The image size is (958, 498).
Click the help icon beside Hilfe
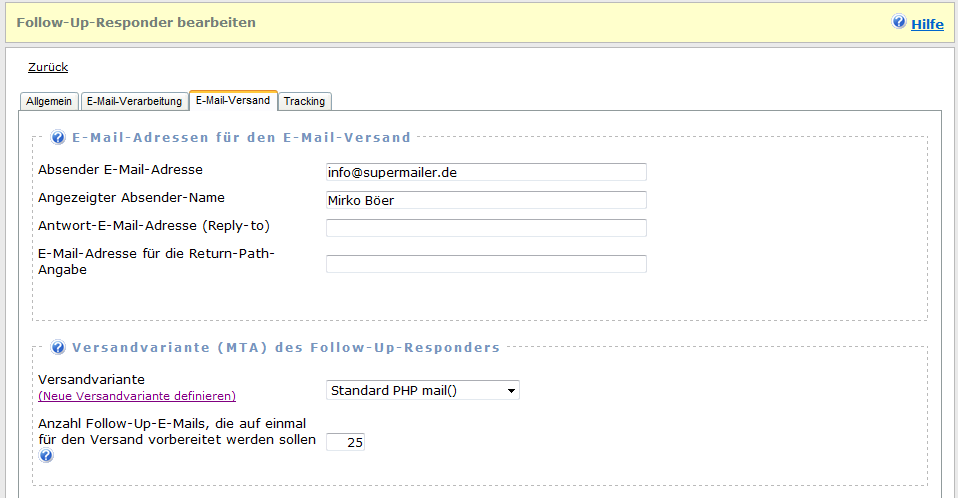[x=898, y=22]
